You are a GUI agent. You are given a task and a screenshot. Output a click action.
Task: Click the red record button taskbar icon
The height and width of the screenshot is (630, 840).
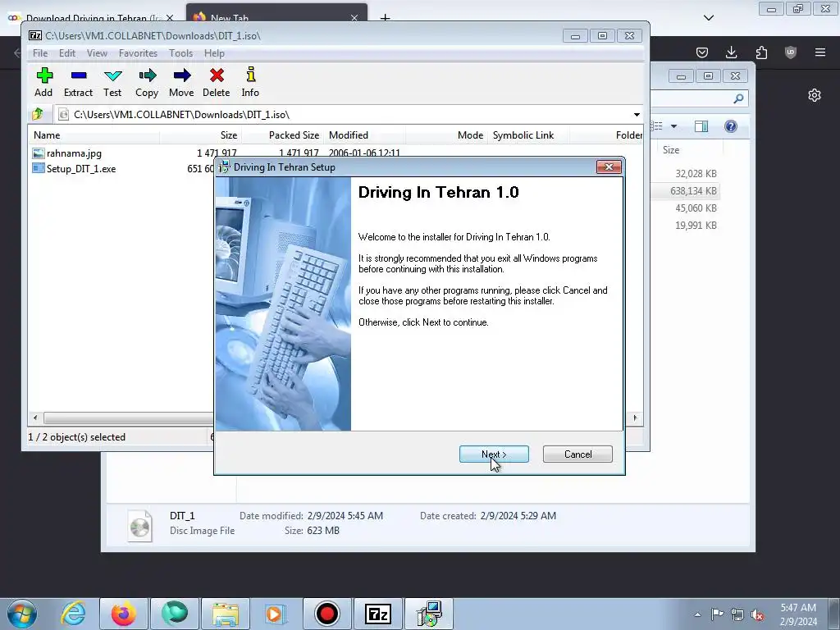click(326, 614)
